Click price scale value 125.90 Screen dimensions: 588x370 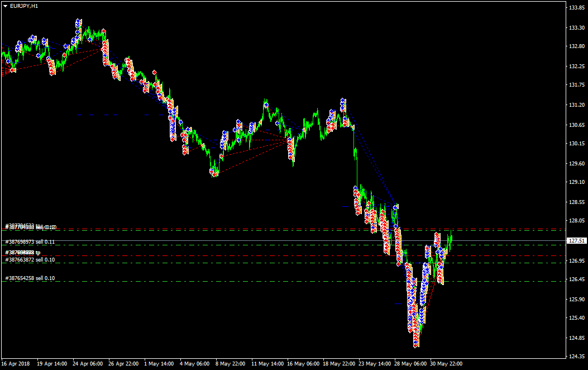(577, 300)
